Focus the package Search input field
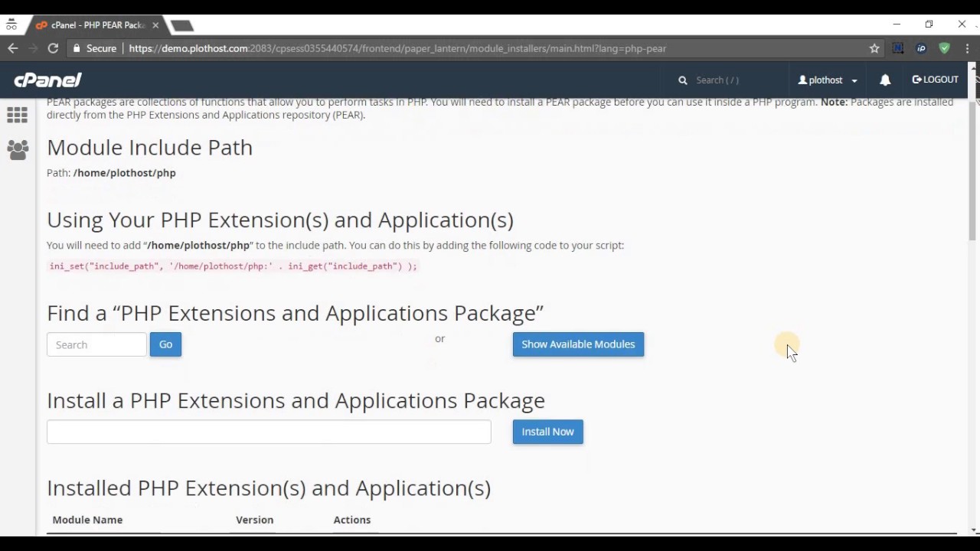980x551 pixels. pos(96,344)
